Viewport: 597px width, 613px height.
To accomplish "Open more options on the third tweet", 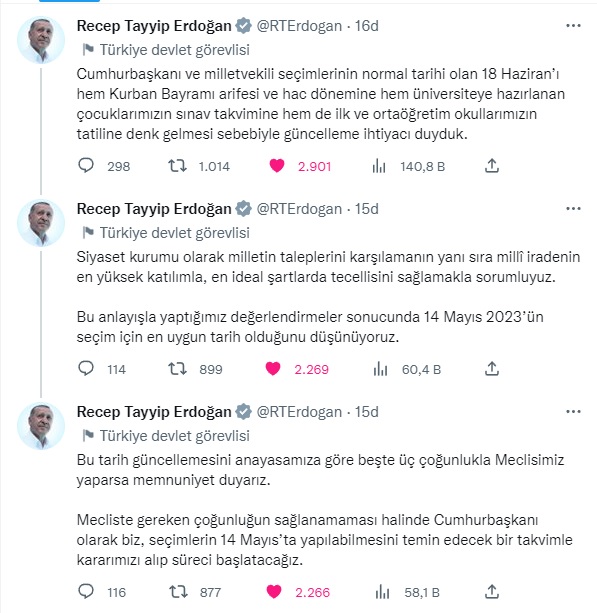I will (x=573, y=412).
